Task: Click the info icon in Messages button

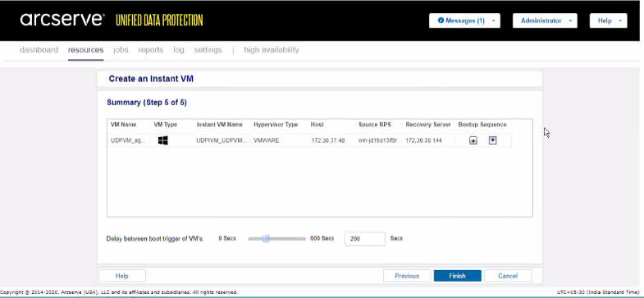Action: click(x=441, y=21)
